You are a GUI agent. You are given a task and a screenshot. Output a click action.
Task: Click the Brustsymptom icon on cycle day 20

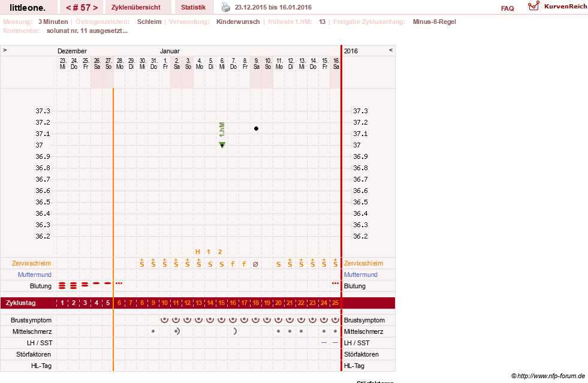[x=278, y=320]
